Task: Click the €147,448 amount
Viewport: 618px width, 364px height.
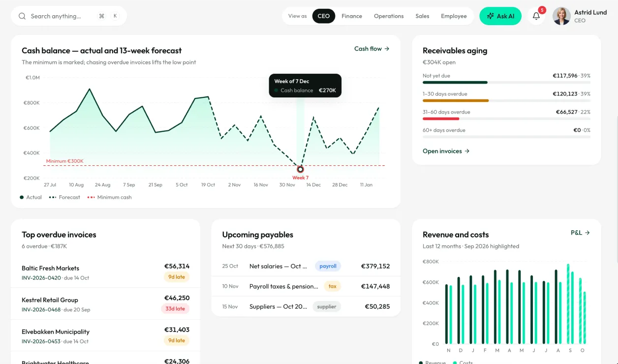Action: click(x=375, y=286)
